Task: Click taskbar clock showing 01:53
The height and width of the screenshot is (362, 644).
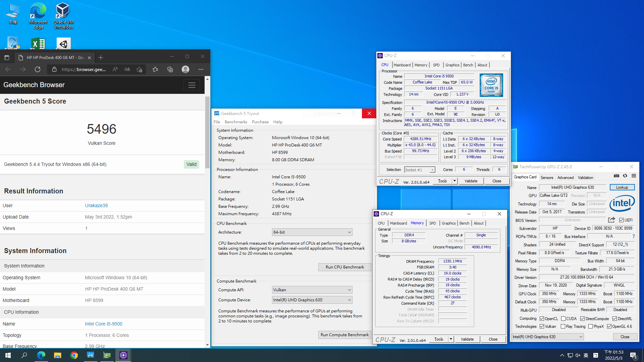Action: coord(613,355)
